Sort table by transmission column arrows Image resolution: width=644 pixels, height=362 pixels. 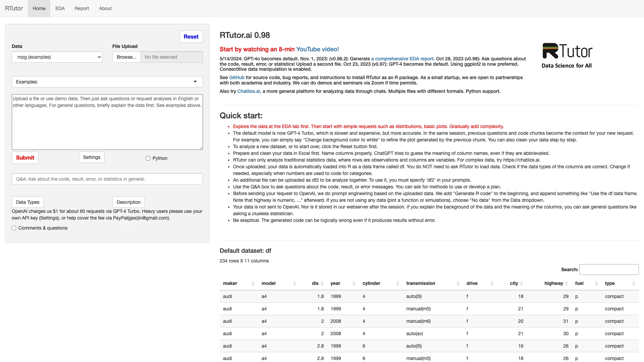point(458,284)
